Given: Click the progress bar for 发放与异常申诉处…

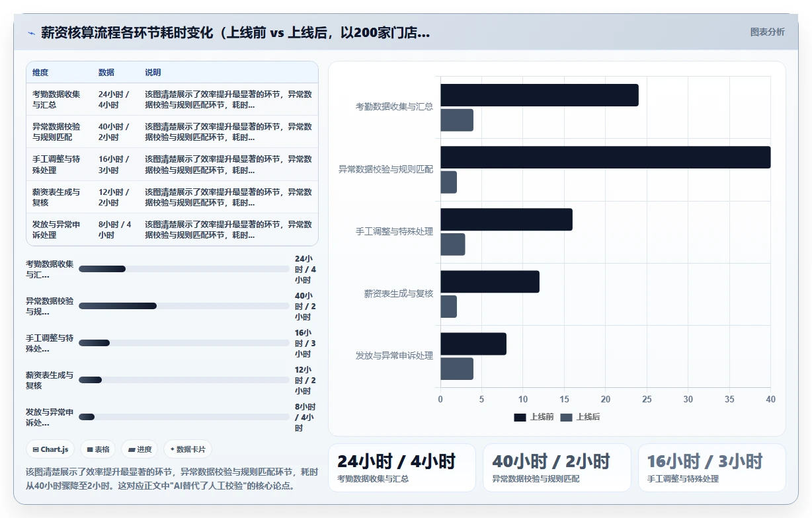Looking at the screenshot, I should pos(184,417).
